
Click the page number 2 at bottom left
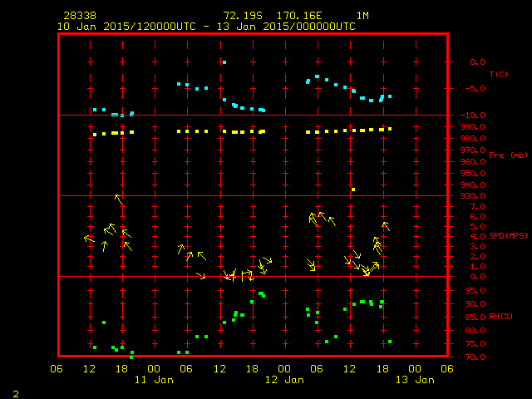tap(15, 392)
